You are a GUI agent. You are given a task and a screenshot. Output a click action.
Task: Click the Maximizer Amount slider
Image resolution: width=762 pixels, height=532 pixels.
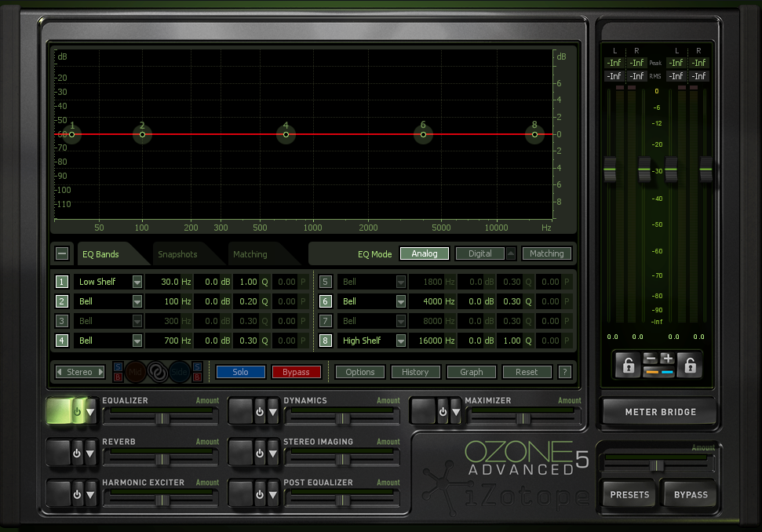tap(523, 417)
